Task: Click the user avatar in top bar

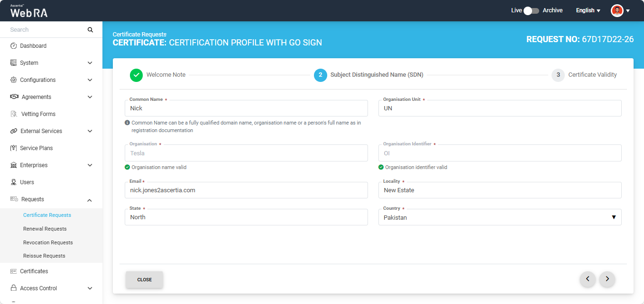Action: (617, 10)
